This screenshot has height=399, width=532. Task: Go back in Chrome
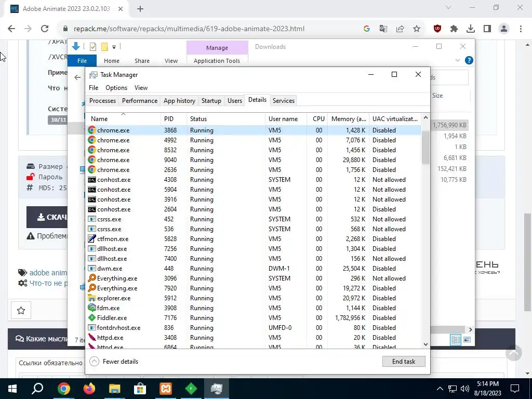11,29
